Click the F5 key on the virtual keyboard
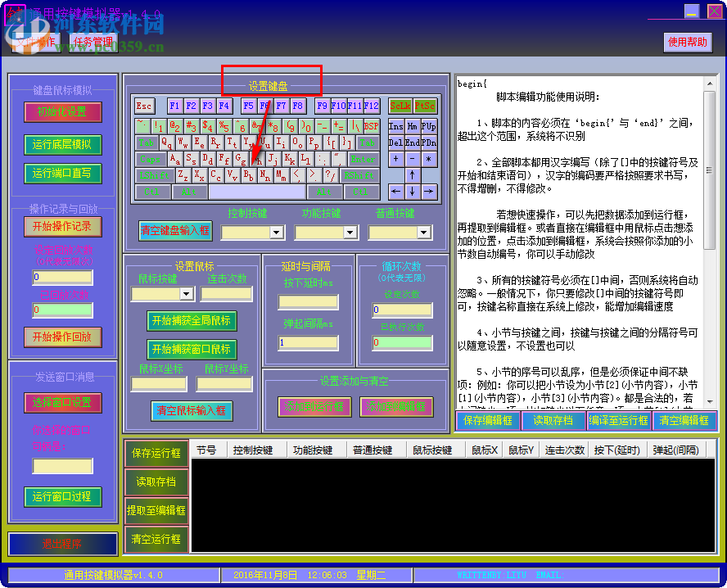The width and height of the screenshot is (727, 588). pyautogui.click(x=250, y=105)
